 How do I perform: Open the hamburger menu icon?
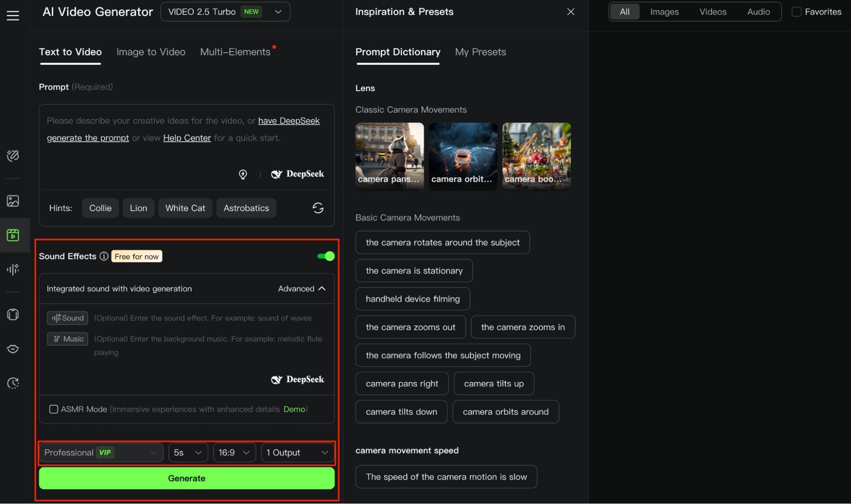[x=13, y=16]
